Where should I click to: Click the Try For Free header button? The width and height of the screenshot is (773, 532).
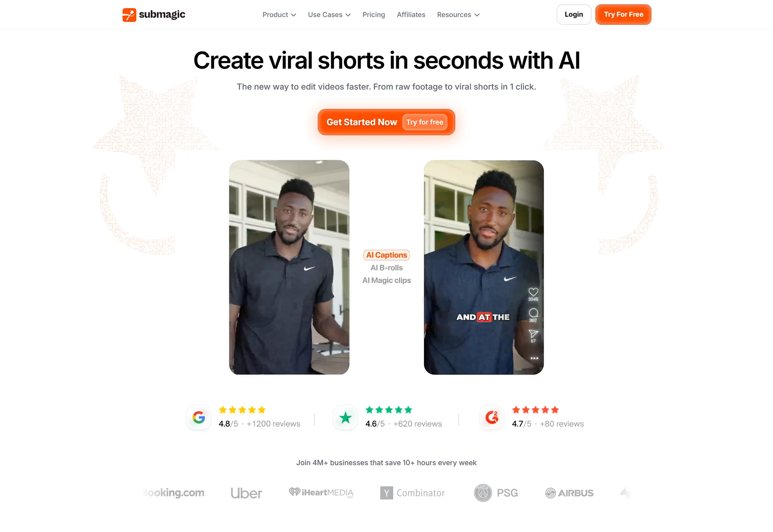(x=623, y=14)
